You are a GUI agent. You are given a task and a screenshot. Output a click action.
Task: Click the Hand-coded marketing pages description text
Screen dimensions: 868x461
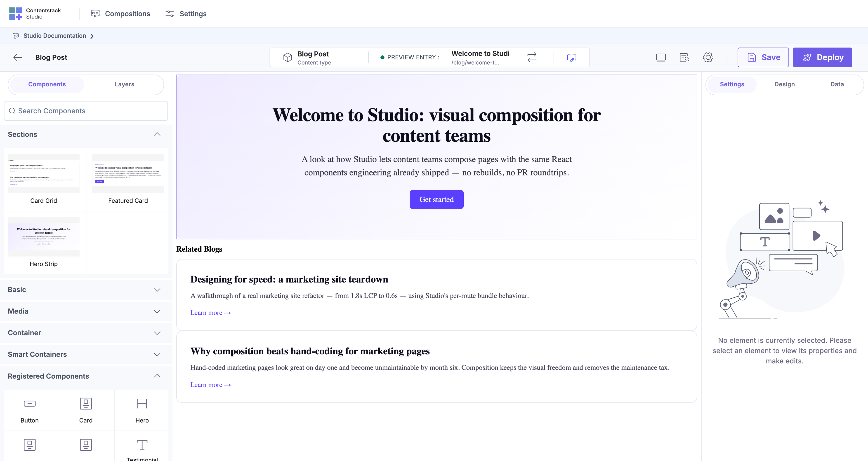coord(430,368)
